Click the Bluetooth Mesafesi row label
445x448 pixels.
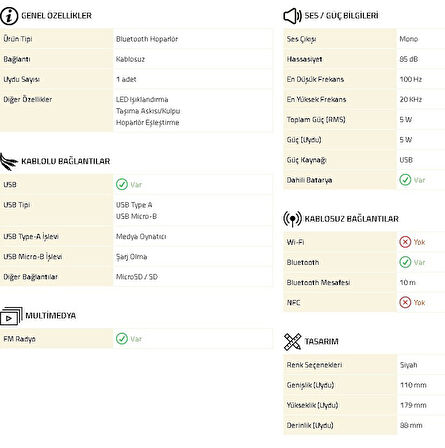(318, 283)
